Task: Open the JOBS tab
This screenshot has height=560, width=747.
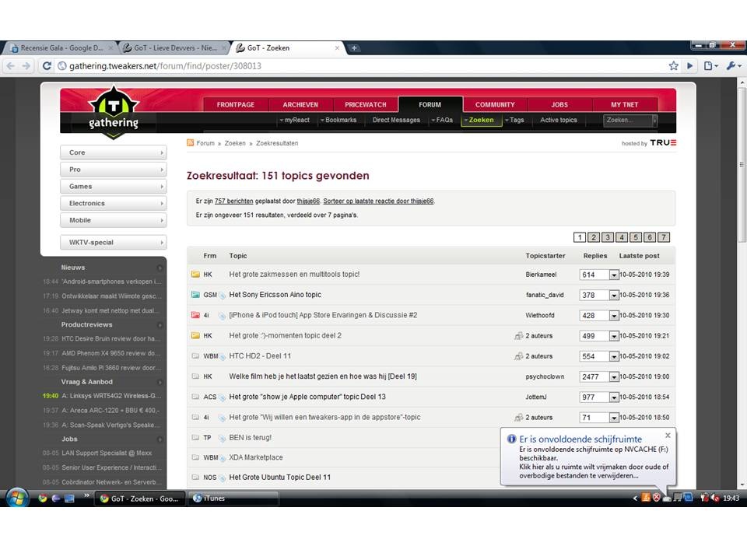Action: point(559,104)
